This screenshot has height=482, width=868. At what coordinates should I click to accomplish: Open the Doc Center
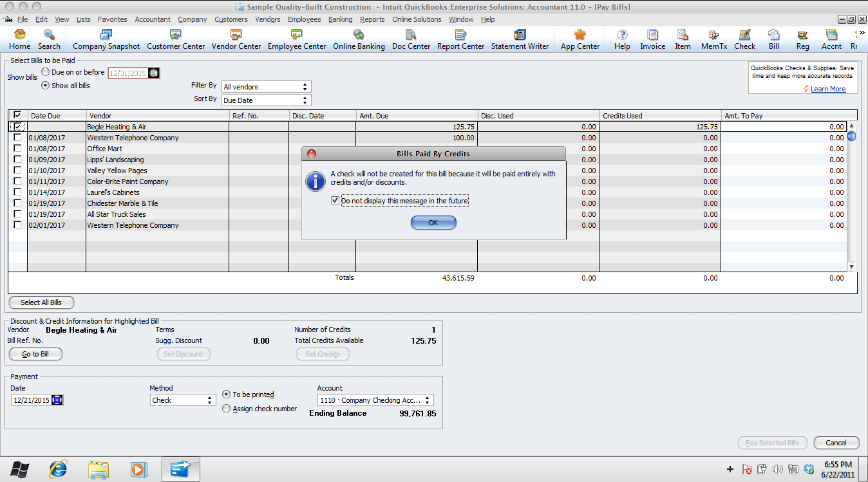tap(411, 40)
